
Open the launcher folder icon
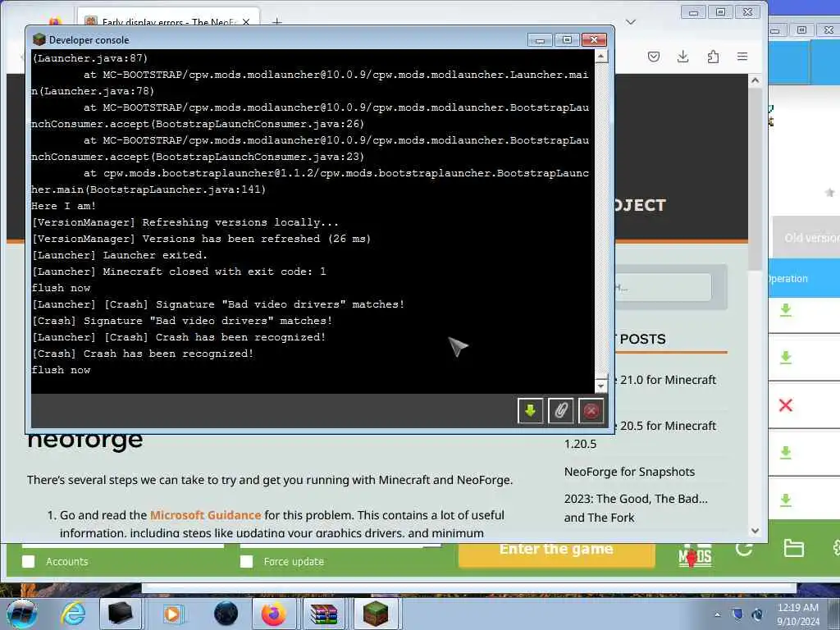click(793, 549)
